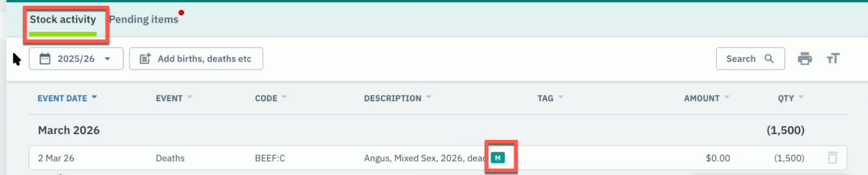868x175 pixels.
Task: Sort by Event Date column arrow
Action: tap(94, 97)
